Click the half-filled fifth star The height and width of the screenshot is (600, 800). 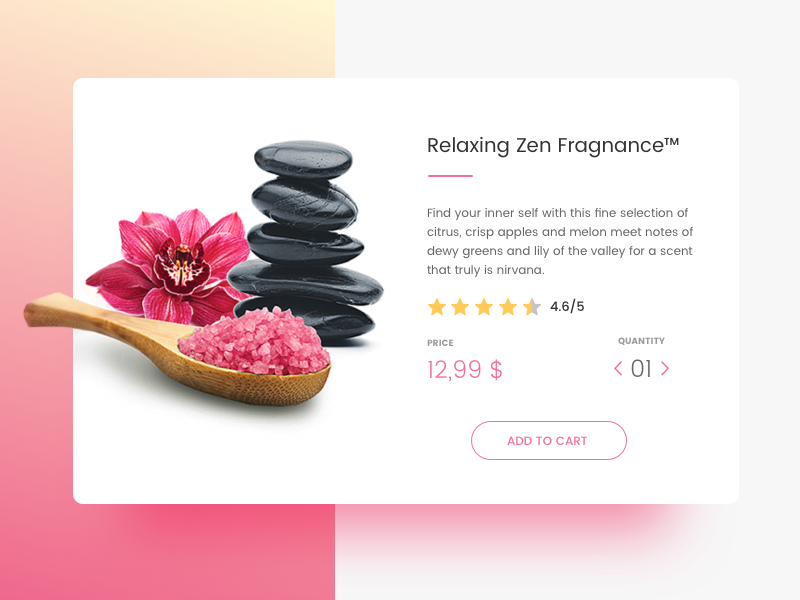point(532,307)
